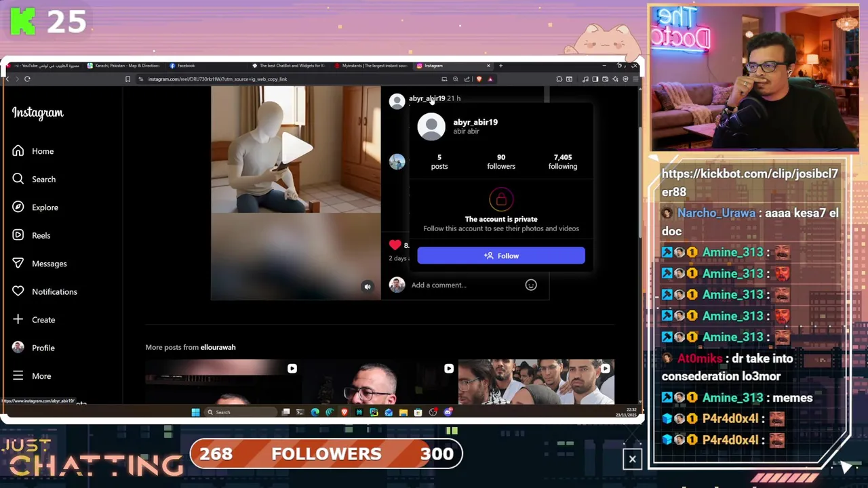Click the bookmark icon in address bar
The height and width of the screenshot is (488, 868).
click(127, 79)
